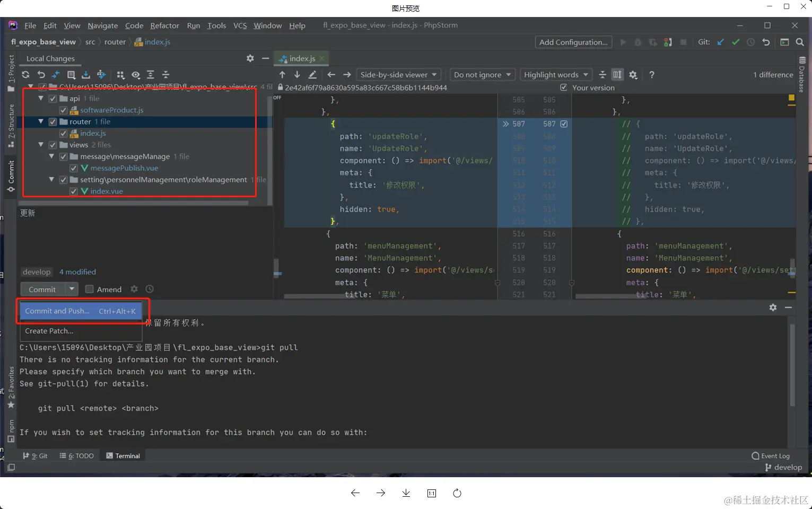The image size is (812, 509).
Task: Uncheck the views folder checkbox
Action: point(53,145)
